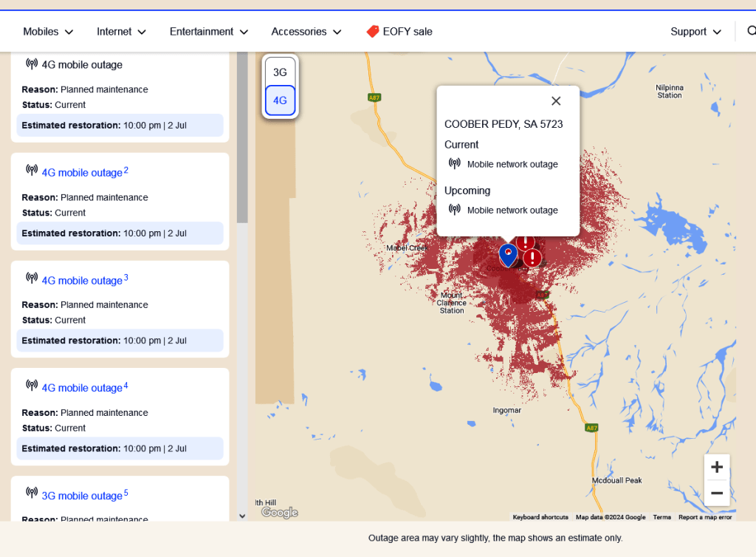Open the Accessories menu
This screenshot has height=557, width=756.
point(306,32)
